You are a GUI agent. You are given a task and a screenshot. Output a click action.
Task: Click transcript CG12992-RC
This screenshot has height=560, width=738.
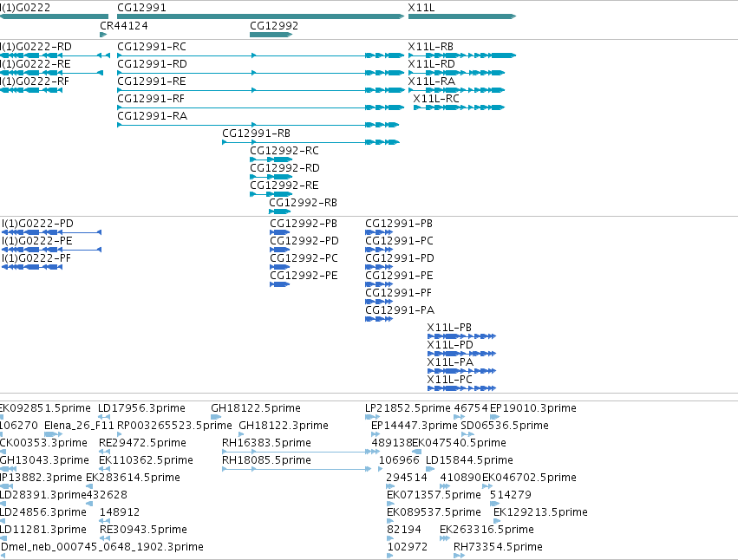pyautogui.click(x=271, y=160)
